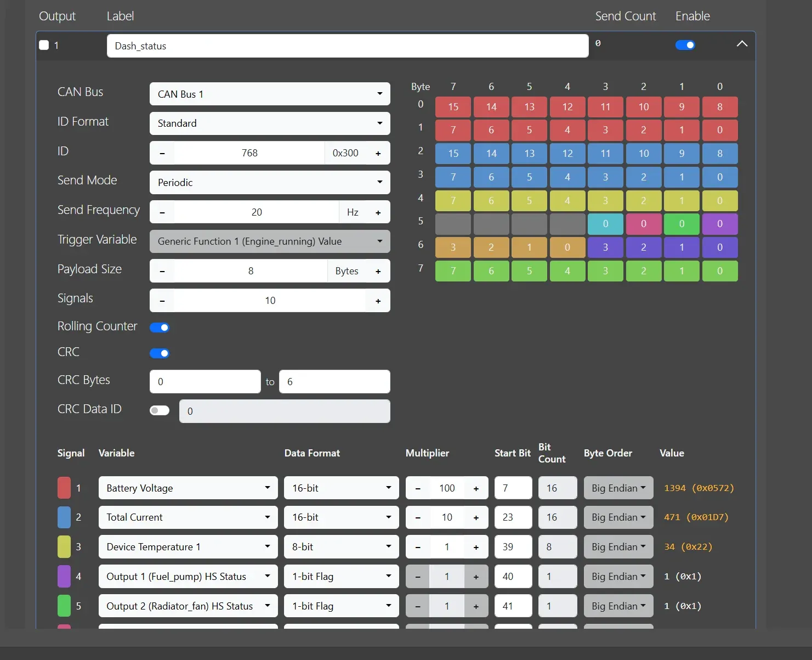Open the ID Format dropdown

coord(270,123)
